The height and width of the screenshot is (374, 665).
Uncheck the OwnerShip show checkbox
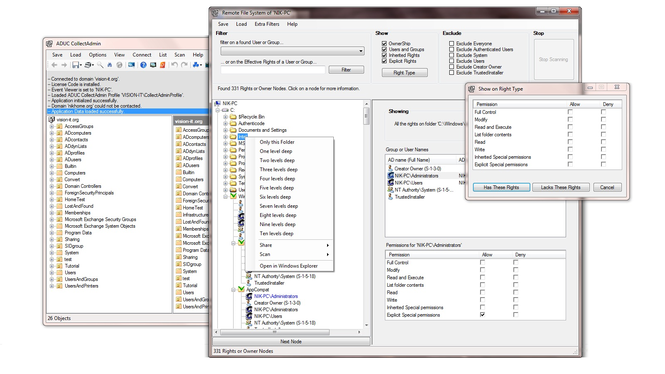pos(384,43)
